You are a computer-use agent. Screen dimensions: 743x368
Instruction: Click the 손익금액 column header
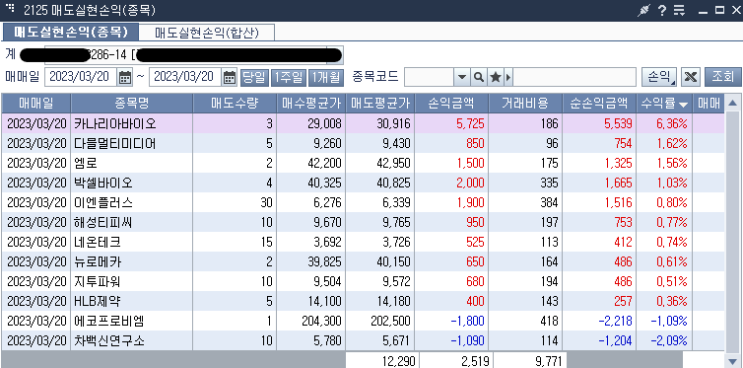[452, 103]
